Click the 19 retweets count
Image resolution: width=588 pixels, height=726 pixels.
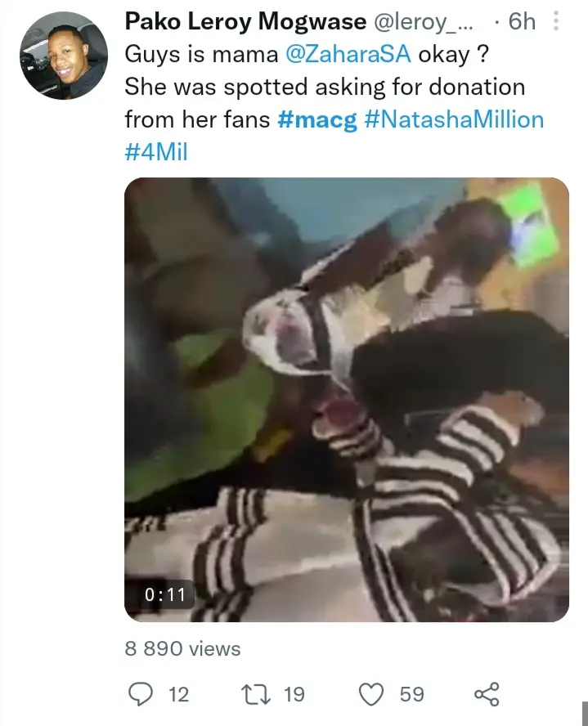294,694
